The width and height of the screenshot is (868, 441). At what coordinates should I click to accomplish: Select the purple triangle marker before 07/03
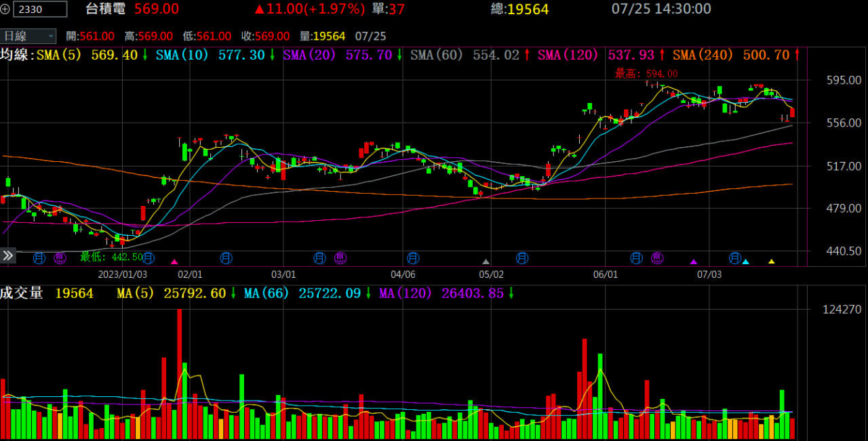coord(693,261)
